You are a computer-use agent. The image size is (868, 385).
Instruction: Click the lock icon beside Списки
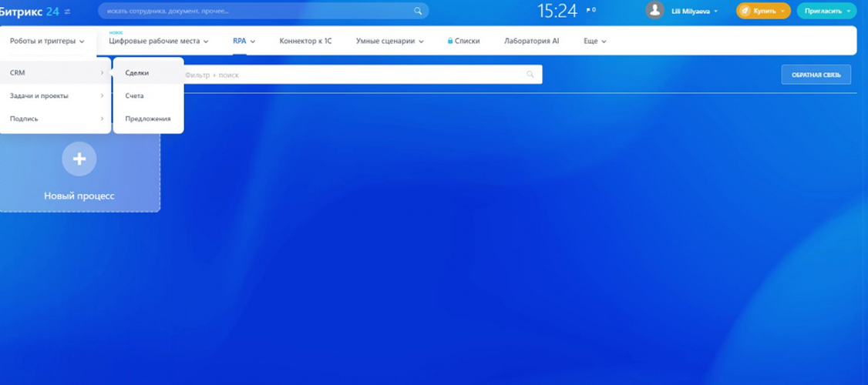pyautogui.click(x=450, y=41)
